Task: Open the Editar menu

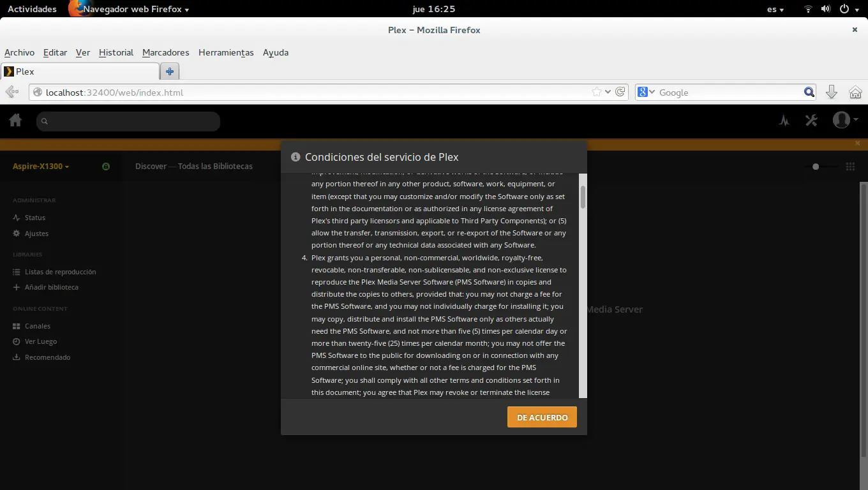Action: click(55, 52)
